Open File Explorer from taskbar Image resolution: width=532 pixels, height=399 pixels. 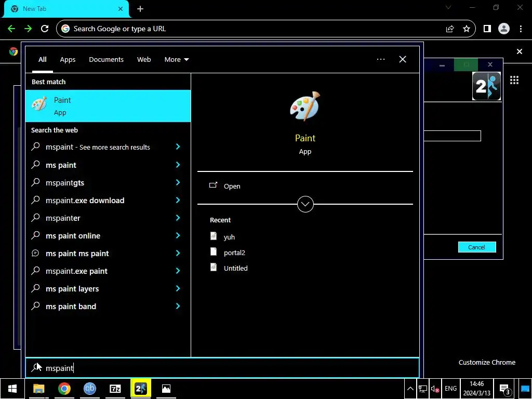tap(38, 389)
